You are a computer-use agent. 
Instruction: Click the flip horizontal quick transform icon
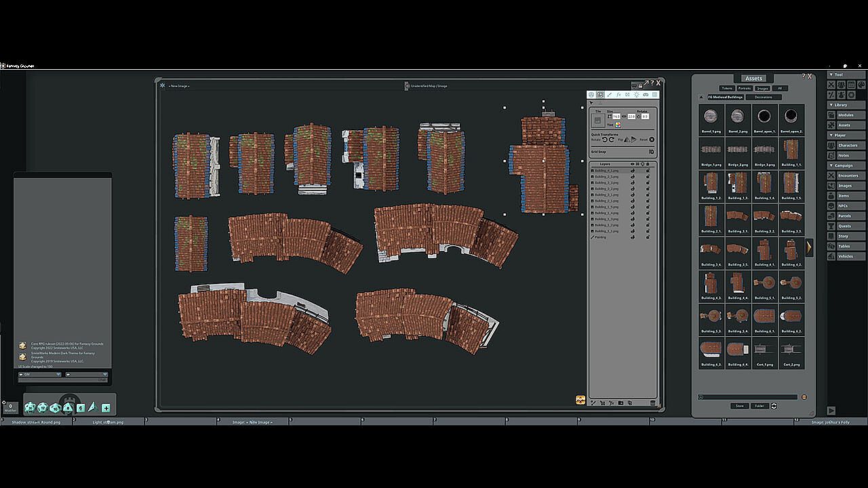[627, 140]
